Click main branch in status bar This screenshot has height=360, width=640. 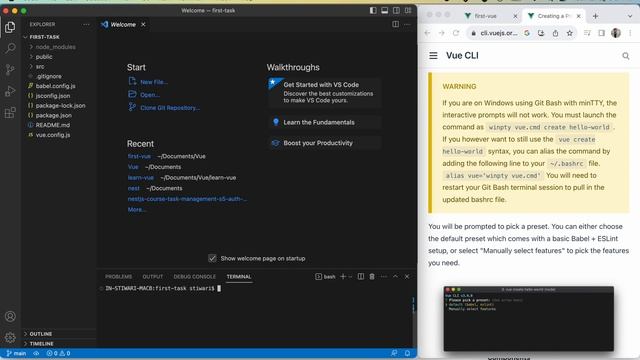(16, 353)
